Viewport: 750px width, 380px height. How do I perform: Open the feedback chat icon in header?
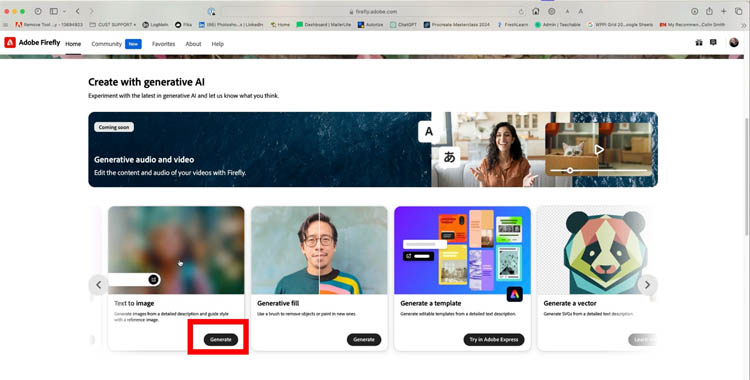point(713,43)
